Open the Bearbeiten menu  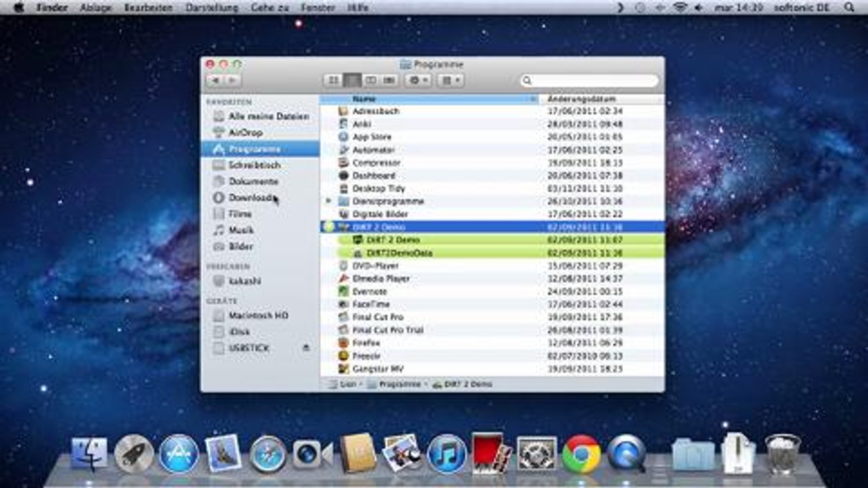click(x=149, y=7)
